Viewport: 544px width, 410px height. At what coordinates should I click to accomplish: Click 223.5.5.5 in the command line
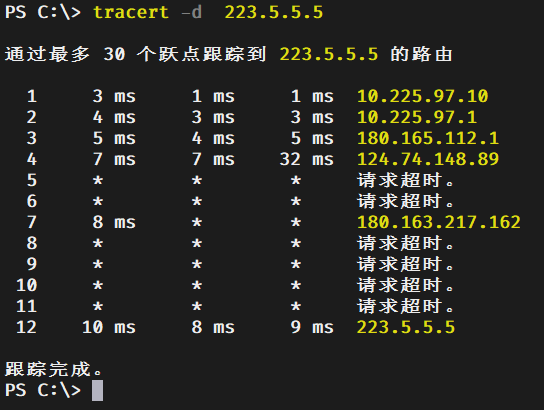pyautogui.click(x=274, y=12)
